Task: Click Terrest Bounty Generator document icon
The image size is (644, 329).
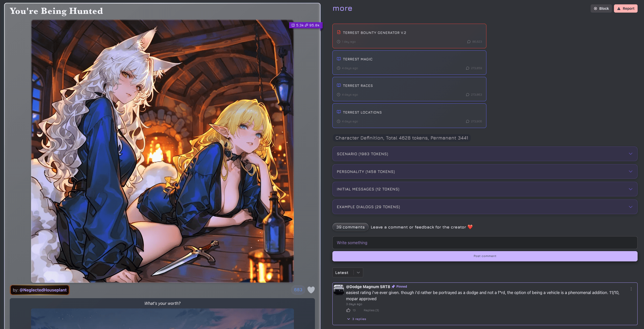Action: pyautogui.click(x=339, y=32)
